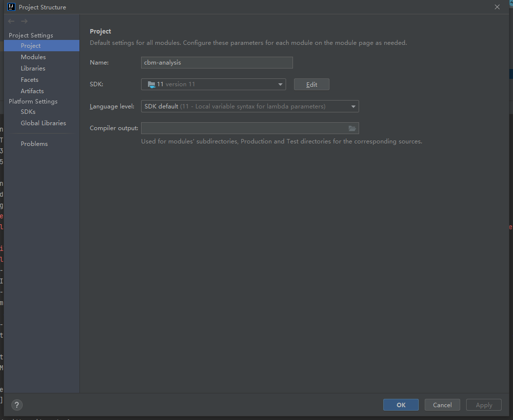Image resolution: width=513 pixels, height=420 pixels.
Task: Click the project Name input field
Action: coord(216,62)
